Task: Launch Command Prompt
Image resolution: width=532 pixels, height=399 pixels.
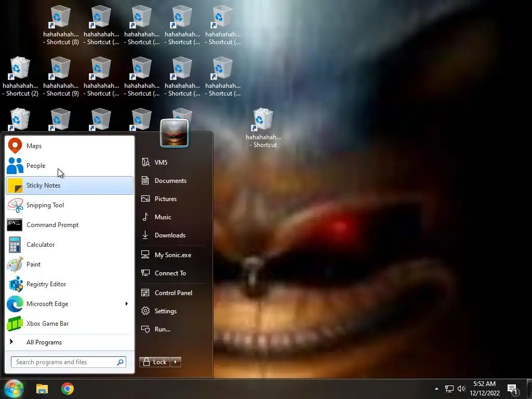Action: 70,224
